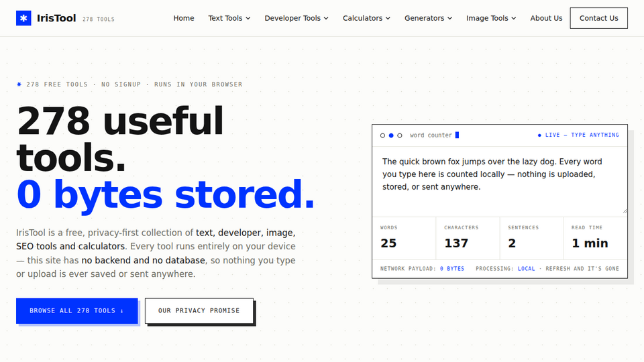Viewport: 644px width, 362px height.
Task: Click the IrisTool brand name
Action: [x=56, y=18]
